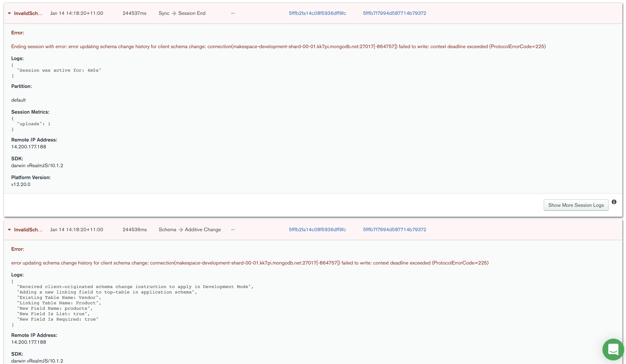Click Platform Version v12.20.0 value
Image resolution: width=626 pixels, height=364 pixels.
tap(21, 185)
